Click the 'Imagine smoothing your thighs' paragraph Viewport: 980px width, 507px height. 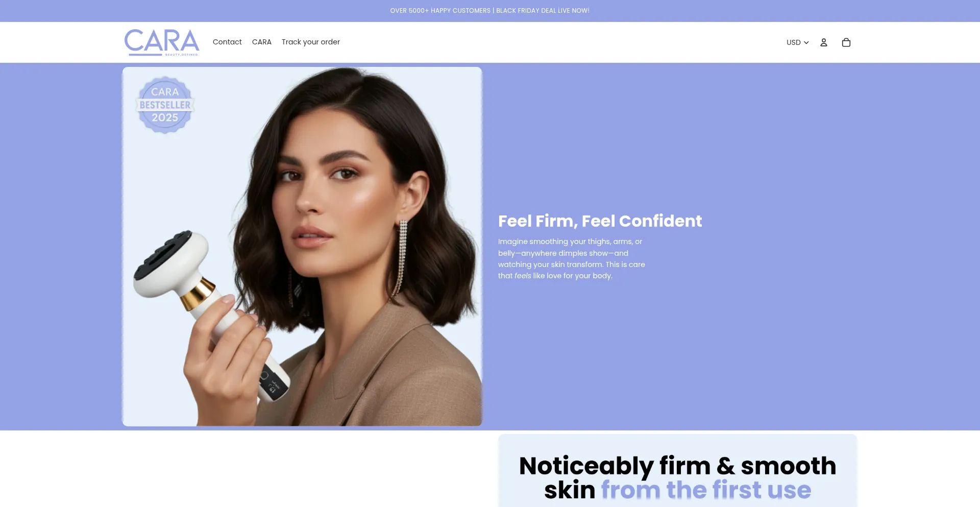click(572, 258)
